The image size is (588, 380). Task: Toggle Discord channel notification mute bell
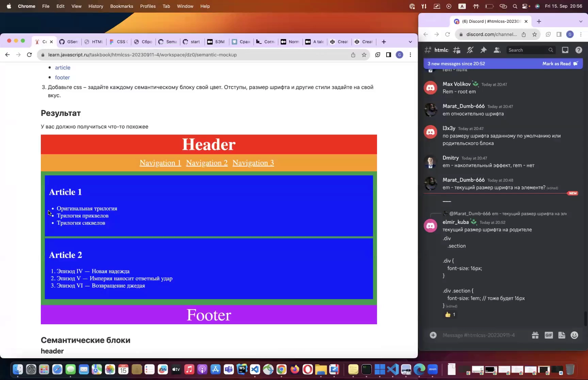(x=470, y=50)
